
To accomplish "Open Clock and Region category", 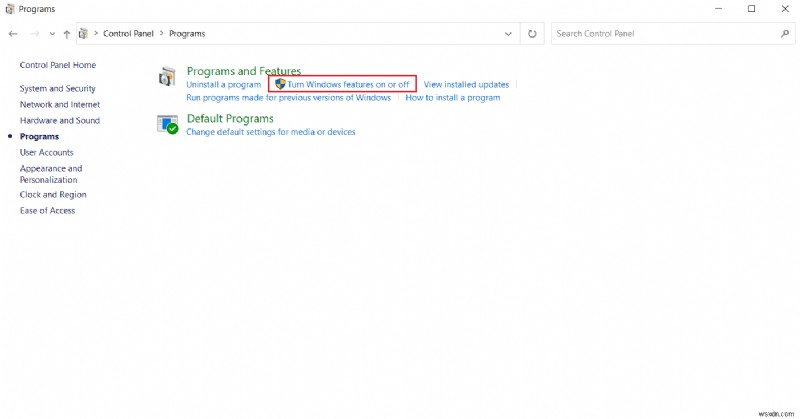I will pyautogui.click(x=53, y=194).
